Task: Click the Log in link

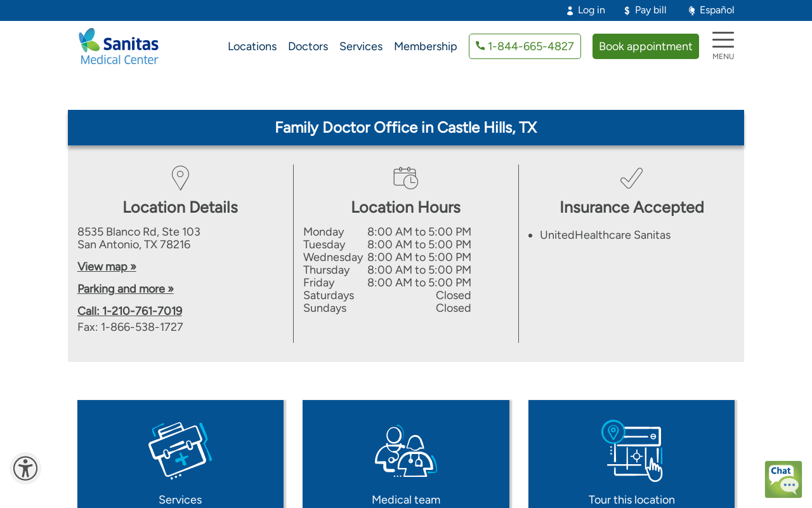Action: pyautogui.click(x=591, y=10)
